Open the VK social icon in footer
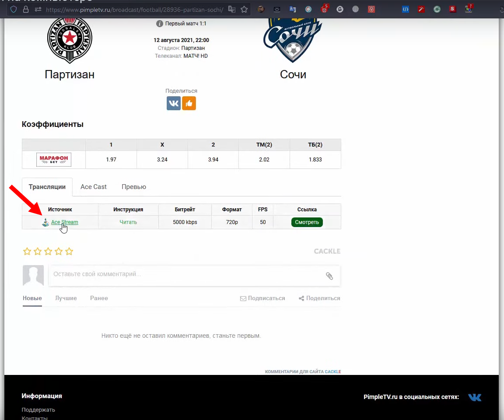 click(x=475, y=397)
